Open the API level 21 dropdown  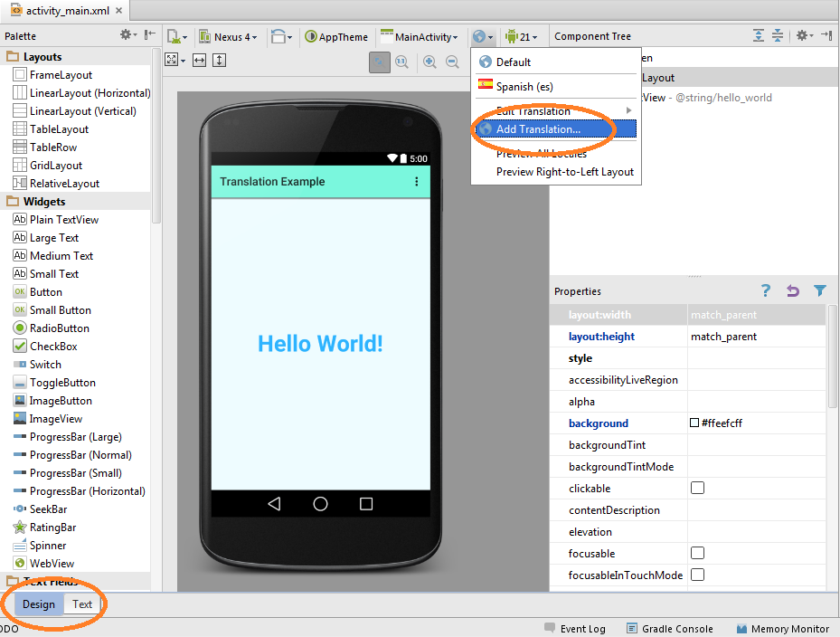pyautogui.click(x=523, y=36)
